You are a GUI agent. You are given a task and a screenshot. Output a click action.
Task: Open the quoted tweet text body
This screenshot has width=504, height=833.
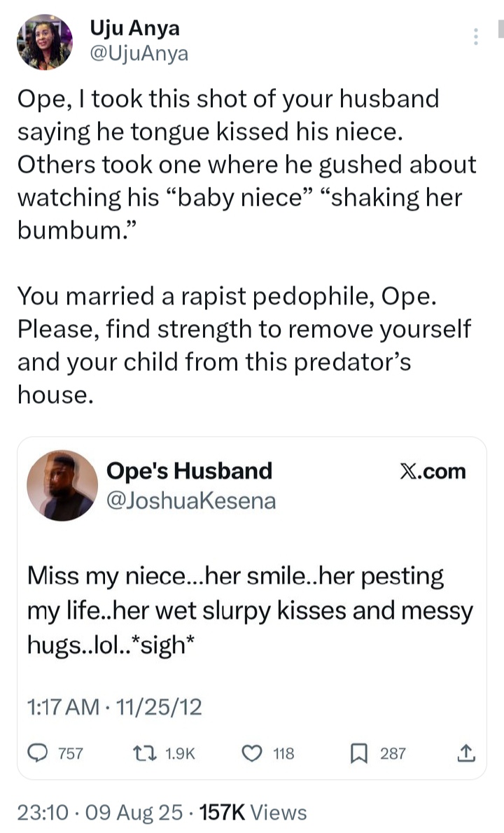(250, 611)
